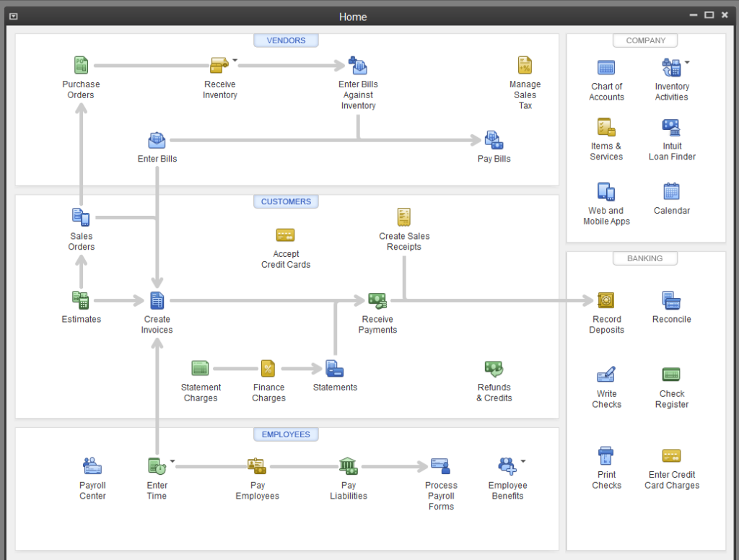Click the Enter Bills icon
Screen dimensions: 739x560
[x=157, y=141]
